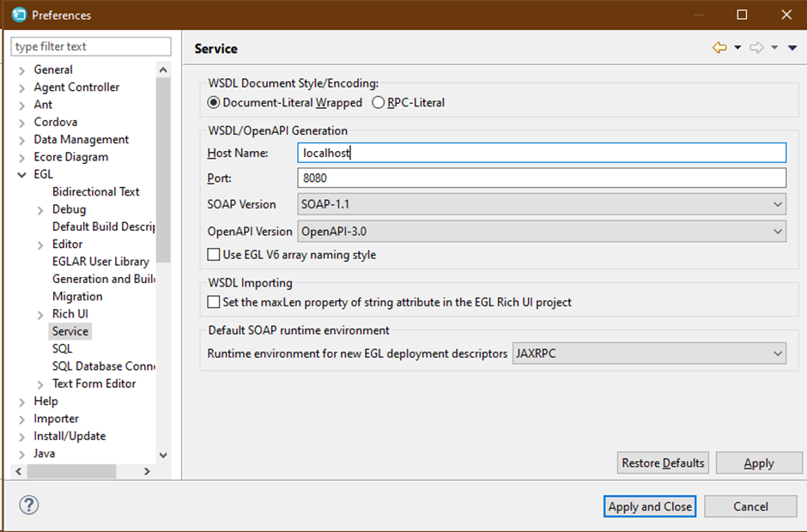Viewport: 807px width, 532px height.
Task: Select the SQL tree item
Action: pyautogui.click(x=63, y=349)
